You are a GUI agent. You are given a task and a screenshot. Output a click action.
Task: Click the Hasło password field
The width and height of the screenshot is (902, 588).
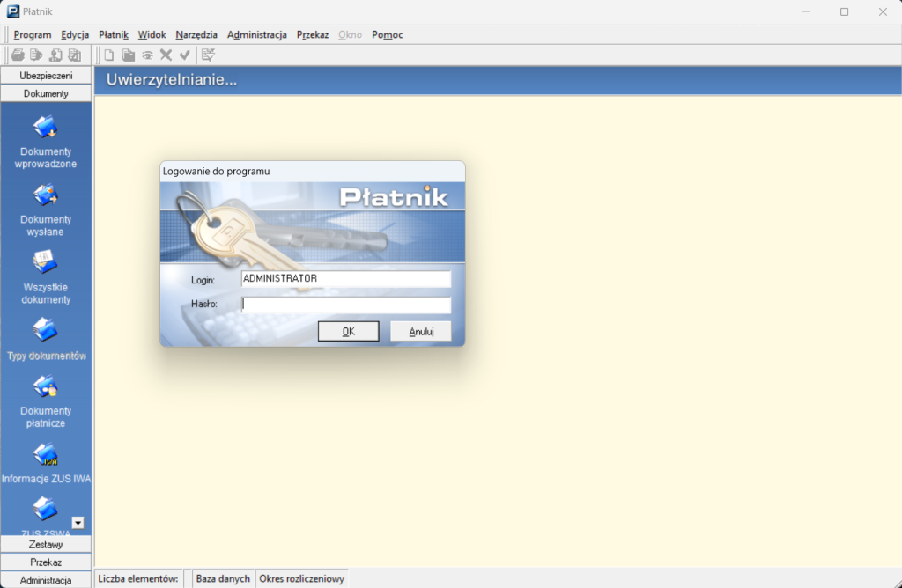point(346,305)
